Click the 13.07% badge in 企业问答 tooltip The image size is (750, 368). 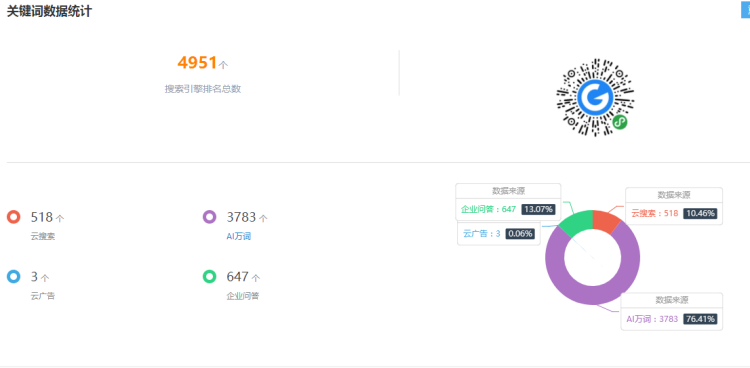click(538, 209)
